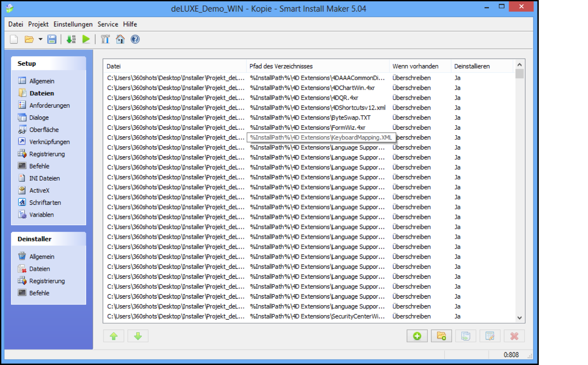This screenshot has width=588, height=365.
Task: Go to Schriftarten section in Setup
Action: click(x=45, y=203)
